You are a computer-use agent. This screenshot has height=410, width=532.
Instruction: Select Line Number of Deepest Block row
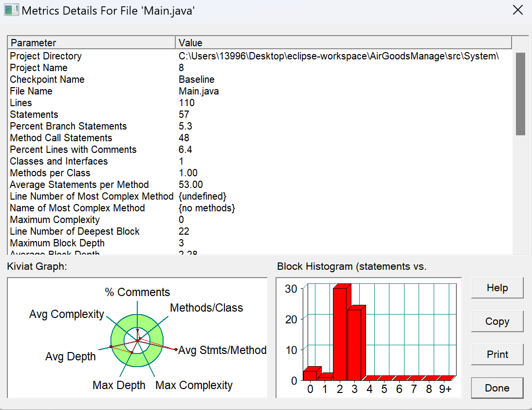(x=259, y=231)
